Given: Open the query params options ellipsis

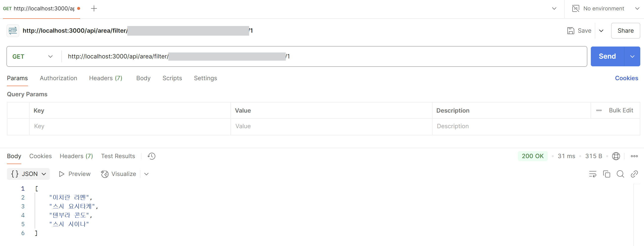Looking at the screenshot, I should [599, 110].
